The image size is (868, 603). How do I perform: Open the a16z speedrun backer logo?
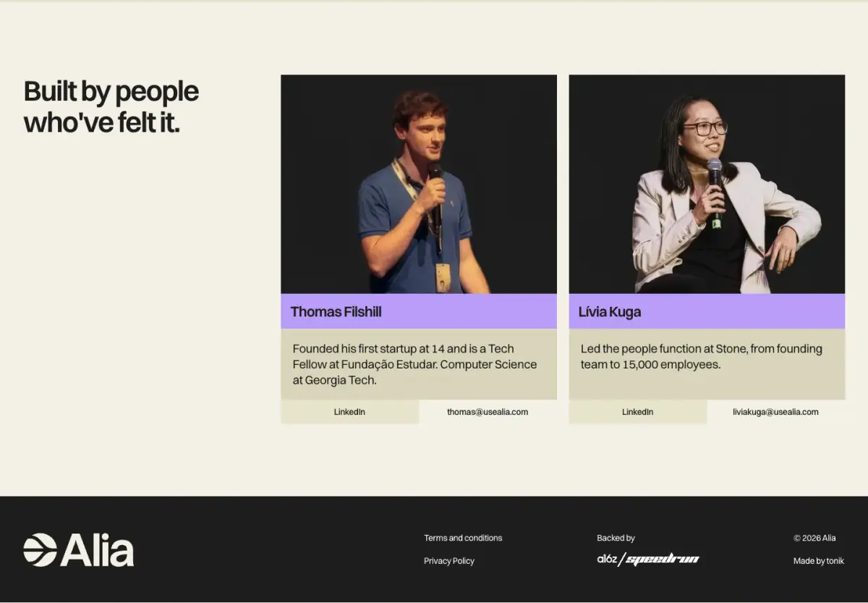(x=648, y=559)
